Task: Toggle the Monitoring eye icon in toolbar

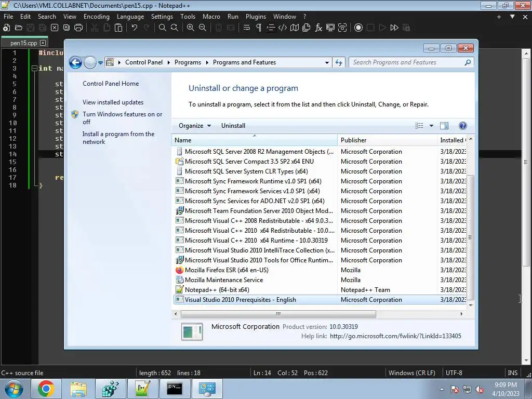Action: (x=342, y=28)
